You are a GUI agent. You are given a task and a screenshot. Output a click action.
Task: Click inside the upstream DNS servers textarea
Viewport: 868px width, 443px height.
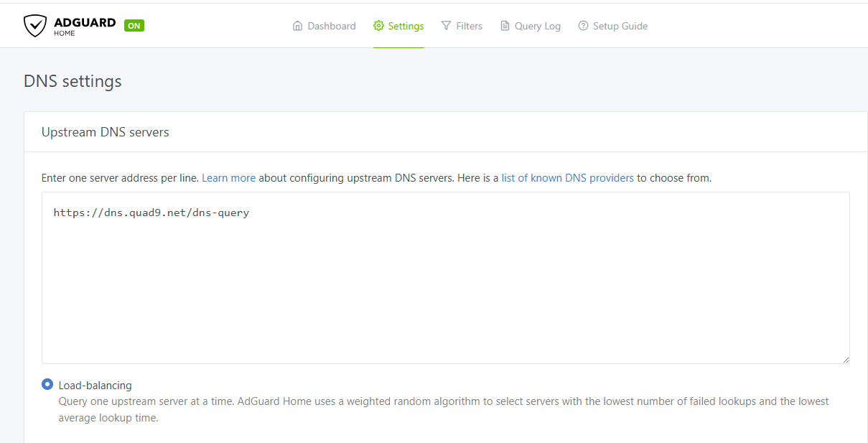445,287
